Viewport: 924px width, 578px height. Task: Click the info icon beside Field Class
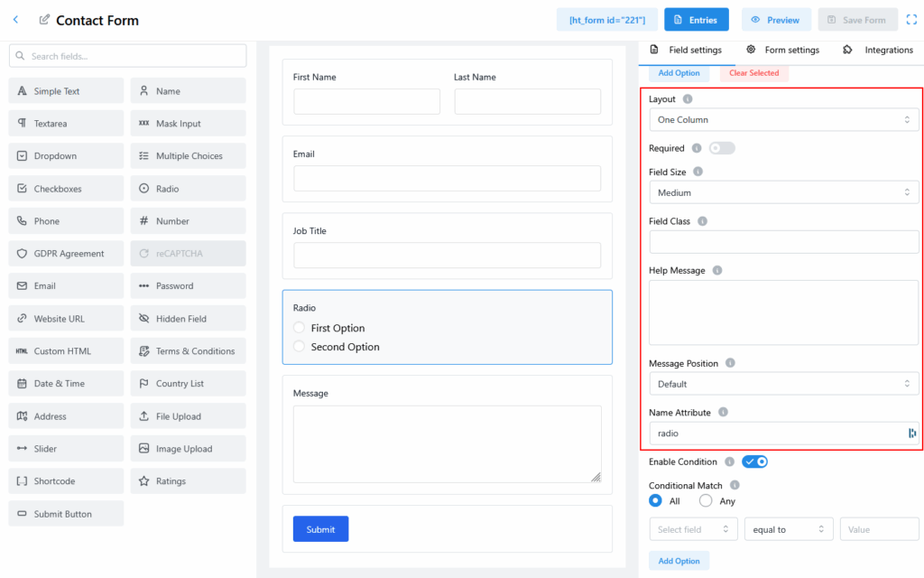pos(702,221)
